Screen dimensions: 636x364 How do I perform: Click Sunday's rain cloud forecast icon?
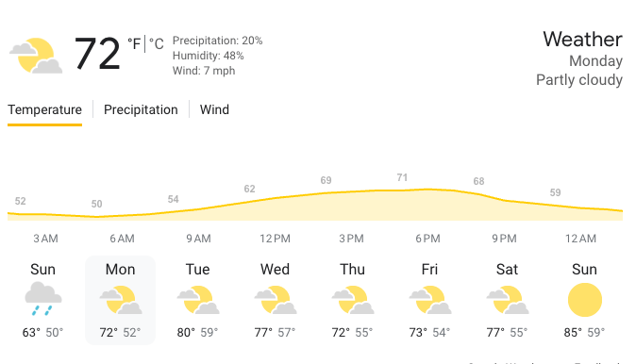43,299
